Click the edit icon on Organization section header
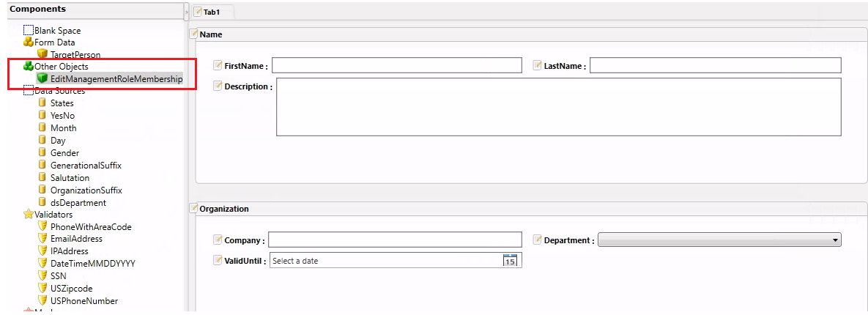Screen dimensions: 868x315 [194, 208]
